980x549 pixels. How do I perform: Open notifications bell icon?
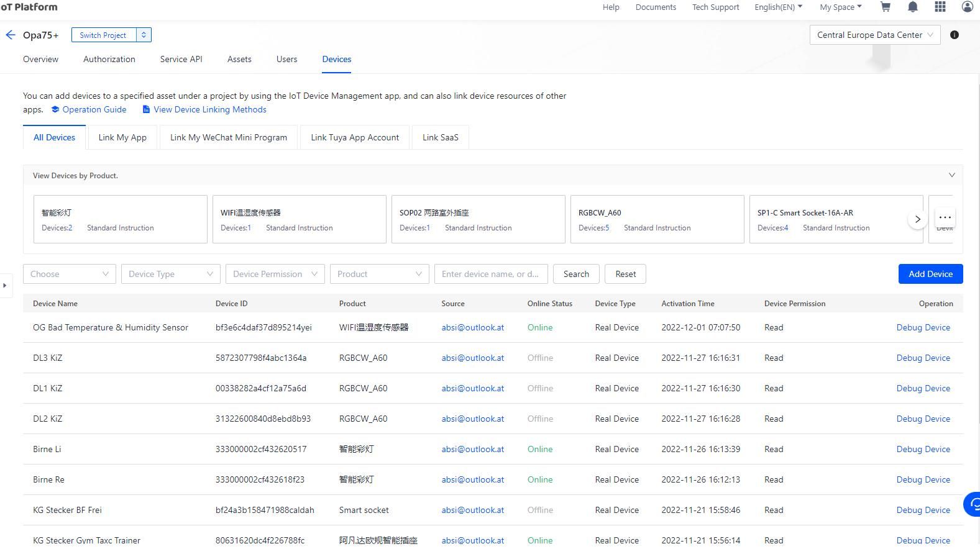tap(913, 7)
